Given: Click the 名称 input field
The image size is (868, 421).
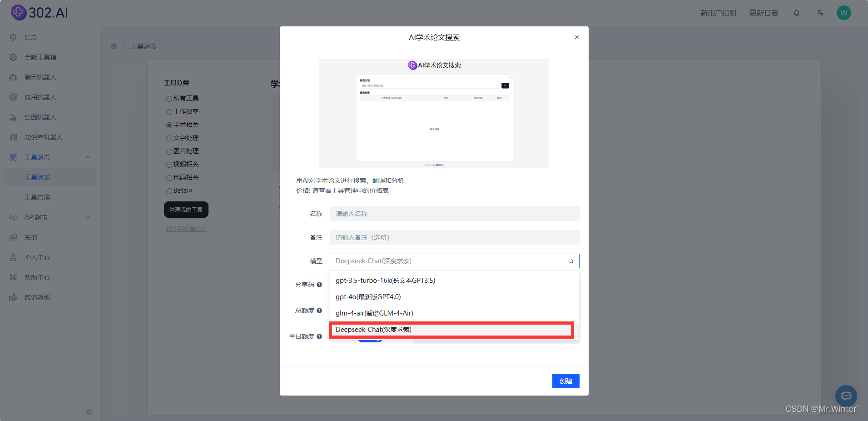Looking at the screenshot, I should [454, 214].
